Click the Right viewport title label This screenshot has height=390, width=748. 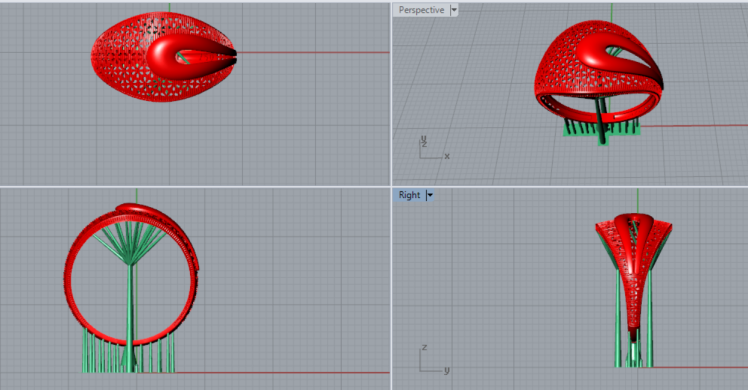[x=409, y=195]
